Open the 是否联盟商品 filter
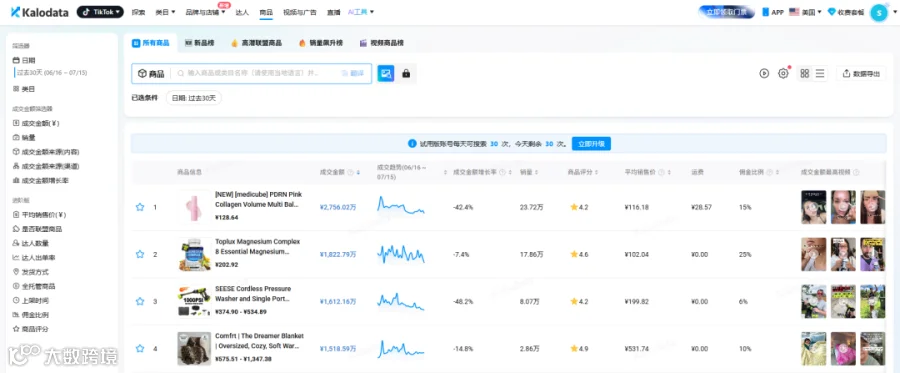This screenshot has width=900, height=373. pyautogui.click(x=37, y=229)
